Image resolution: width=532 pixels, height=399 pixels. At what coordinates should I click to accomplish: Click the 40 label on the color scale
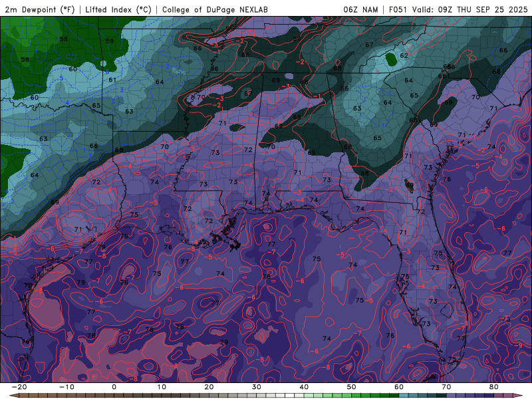pos(304,387)
